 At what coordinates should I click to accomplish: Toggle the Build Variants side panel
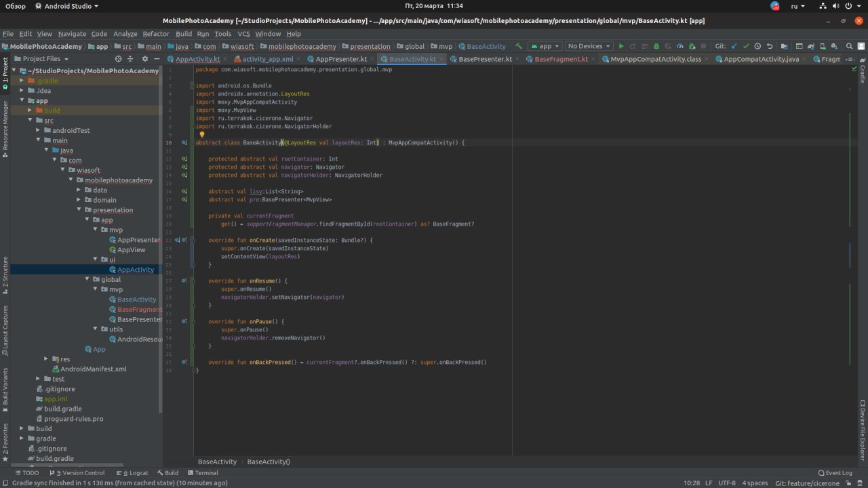coord(5,386)
